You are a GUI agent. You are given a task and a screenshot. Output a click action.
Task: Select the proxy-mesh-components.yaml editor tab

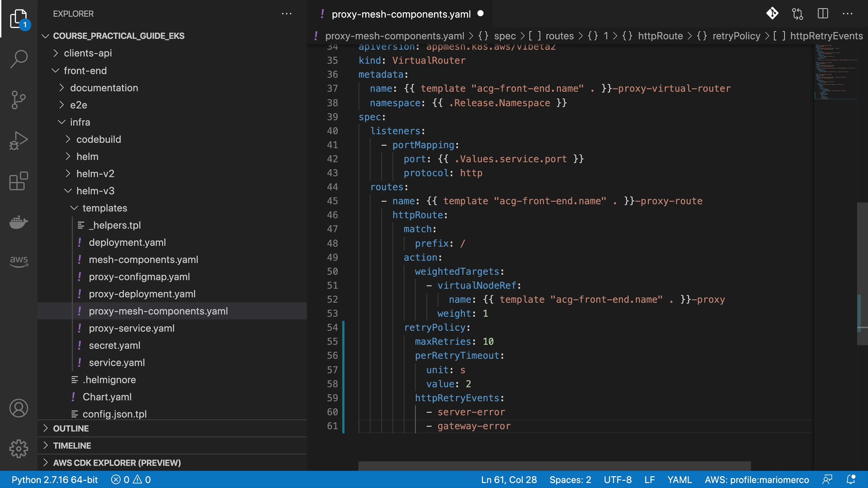tap(401, 14)
